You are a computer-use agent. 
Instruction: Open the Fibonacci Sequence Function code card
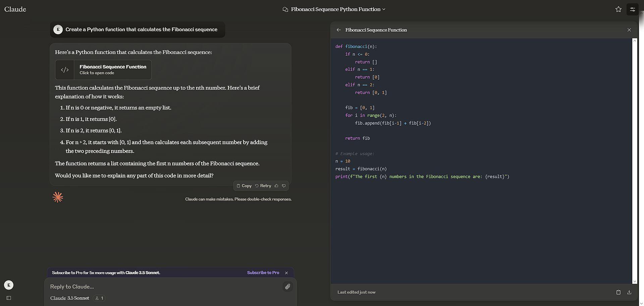click(x=103, y=70)
